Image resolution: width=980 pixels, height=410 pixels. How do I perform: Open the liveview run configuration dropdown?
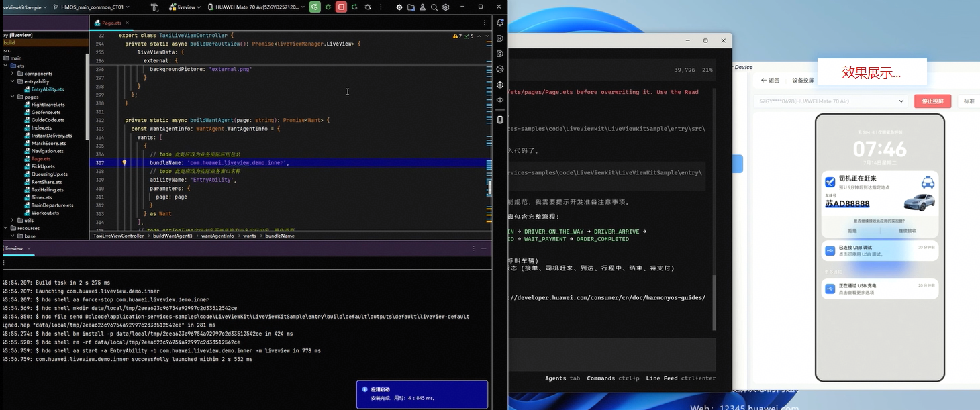184,7
